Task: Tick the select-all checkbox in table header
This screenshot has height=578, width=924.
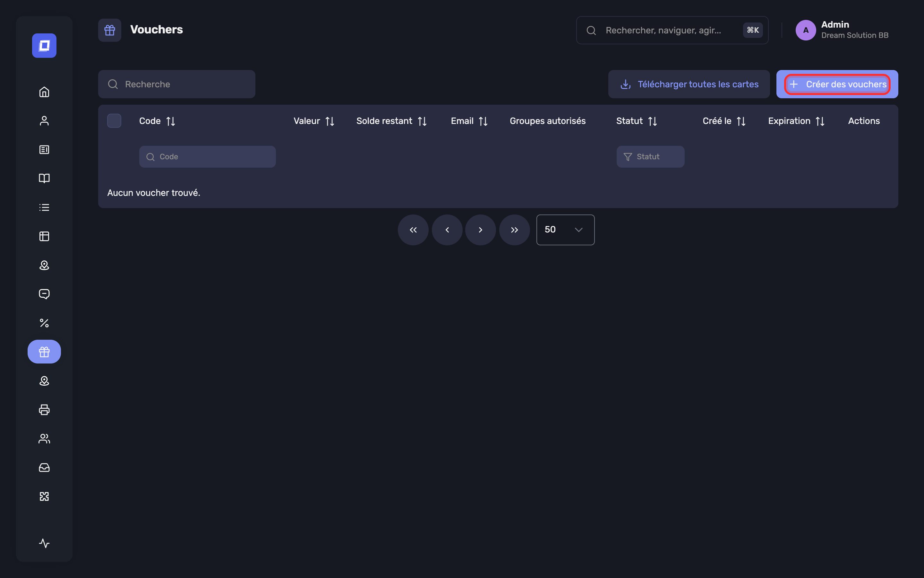Action: click(114, 121)
